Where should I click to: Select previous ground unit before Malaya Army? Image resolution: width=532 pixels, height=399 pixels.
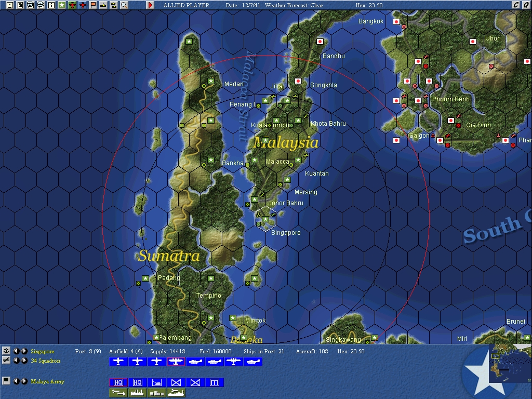click(16, 381)
